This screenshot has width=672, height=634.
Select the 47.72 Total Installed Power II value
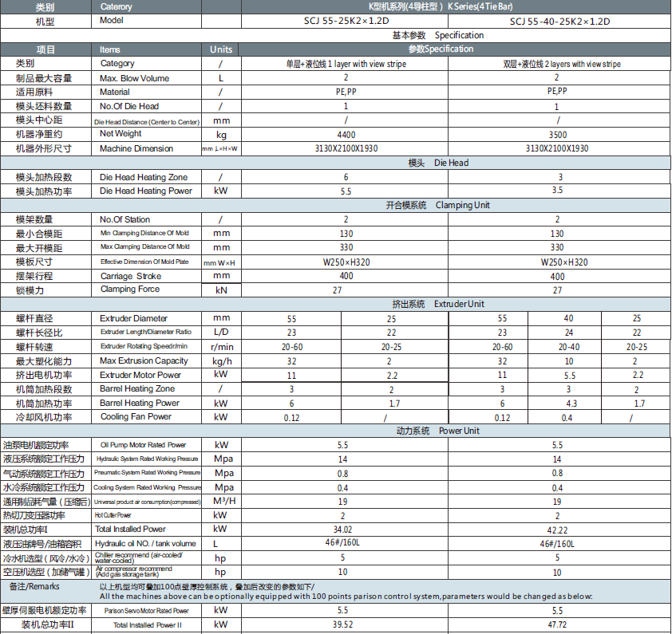(558, 624)
